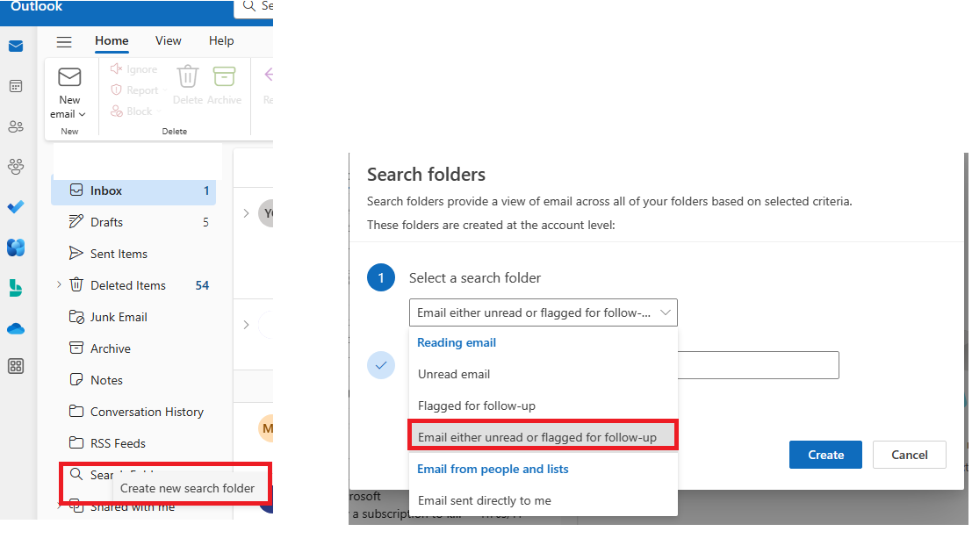972x560 pixels.
Task: Click the Drafts count 5
Action: [x=205, y=222]
